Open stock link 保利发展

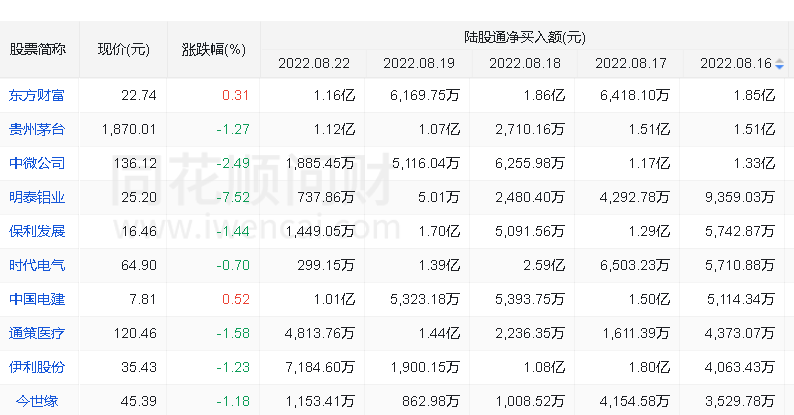point(36,231)
